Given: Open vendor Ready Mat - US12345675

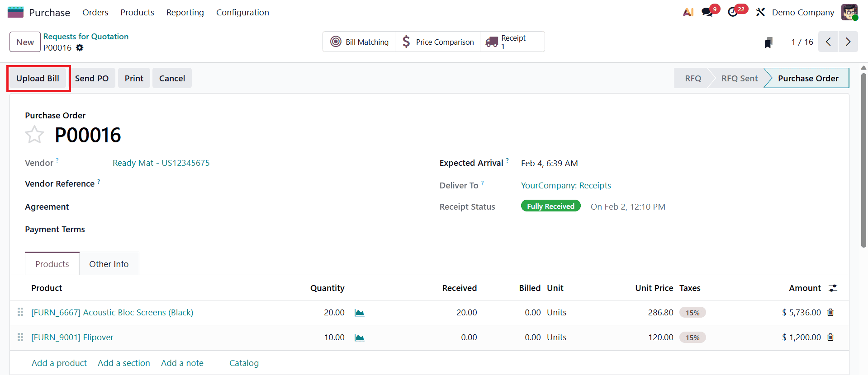Looking at the screenshot, I should (x=161, y=163).
